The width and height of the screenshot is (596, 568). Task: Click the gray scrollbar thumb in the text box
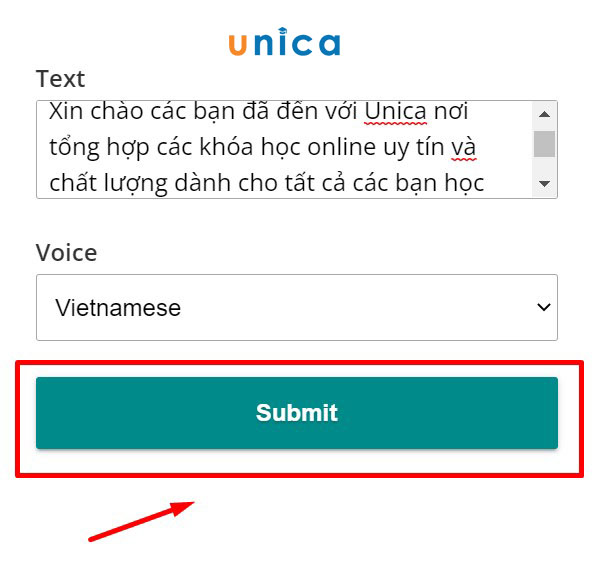tap(544, 144)
